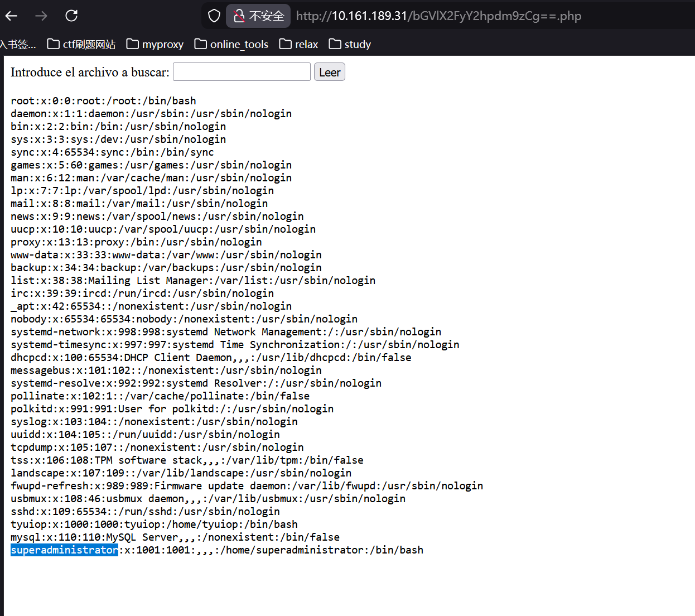Click the mysql MySQL Server line

(x=175, y=537)
